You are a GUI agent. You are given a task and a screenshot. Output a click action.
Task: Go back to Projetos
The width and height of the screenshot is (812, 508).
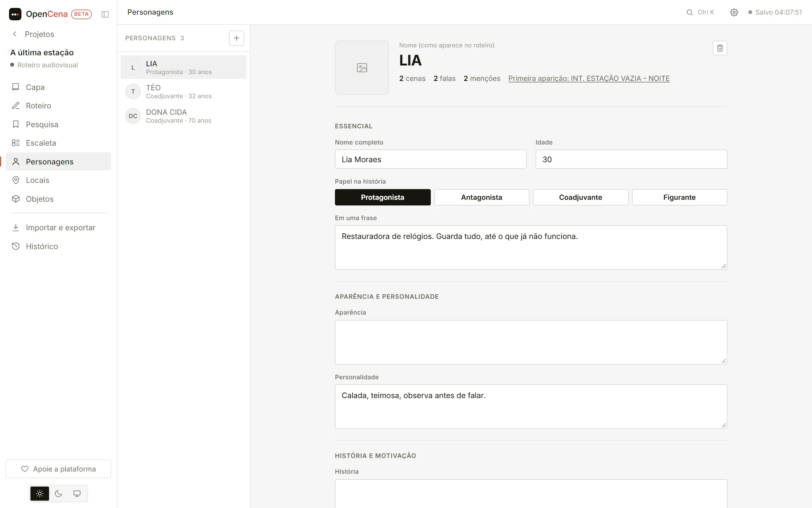pyautogui.click(x=33, y=34)
